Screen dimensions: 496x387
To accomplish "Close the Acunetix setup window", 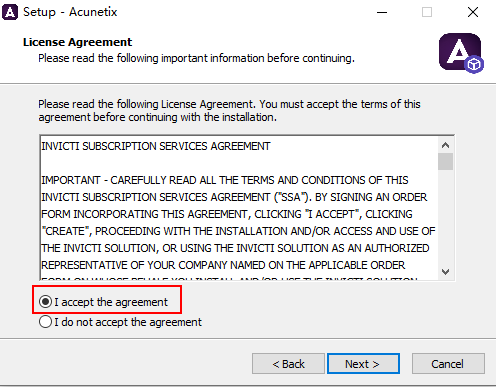I will pyautogui.click(x=473, y=12).
